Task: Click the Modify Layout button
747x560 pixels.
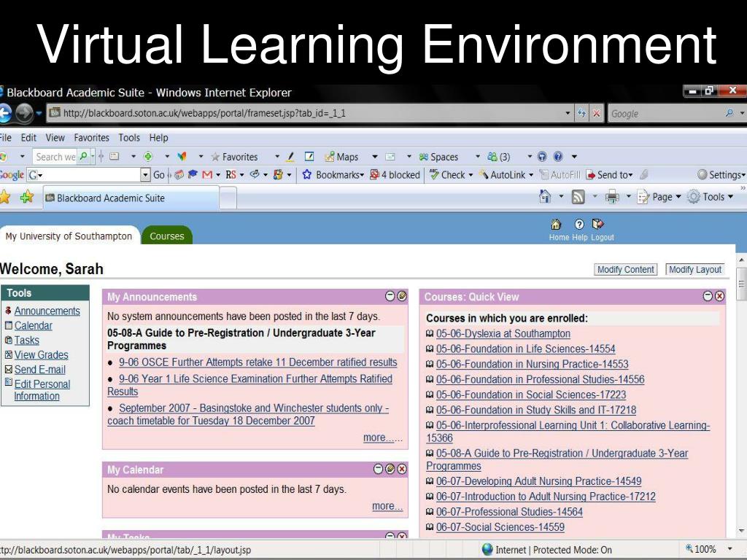Action: coord(695,270)
